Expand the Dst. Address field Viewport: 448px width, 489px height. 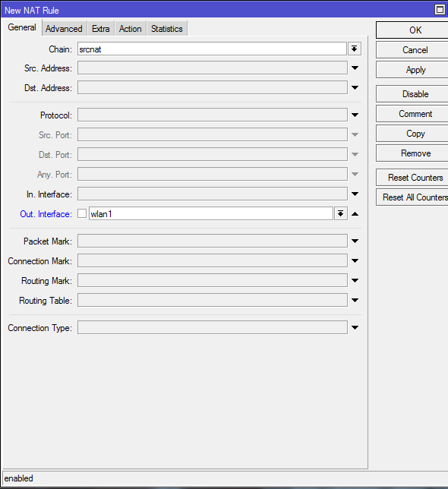[x=355, y=87]
